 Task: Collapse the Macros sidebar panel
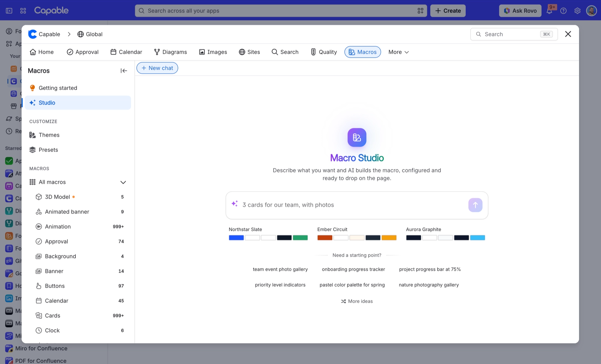pyautogui.click(x=124, y=71)
